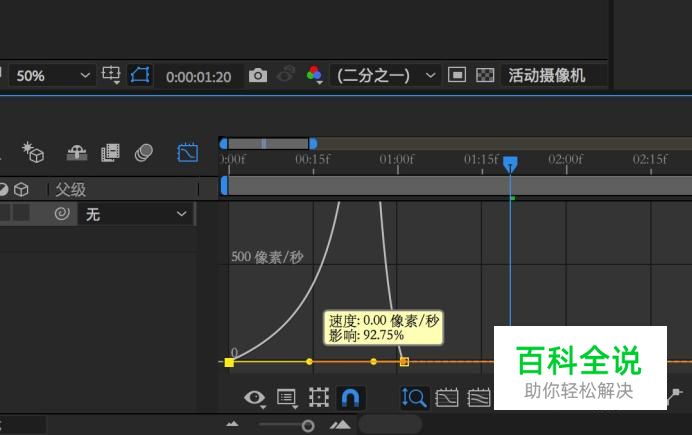Toggle mask and shape path visibility
The width and height of the screenshot is (692, 435).
coord(140,75)
